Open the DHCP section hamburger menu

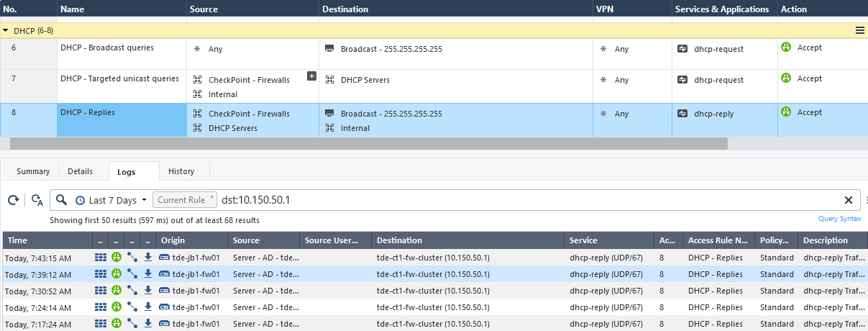[x=859, y=30]
